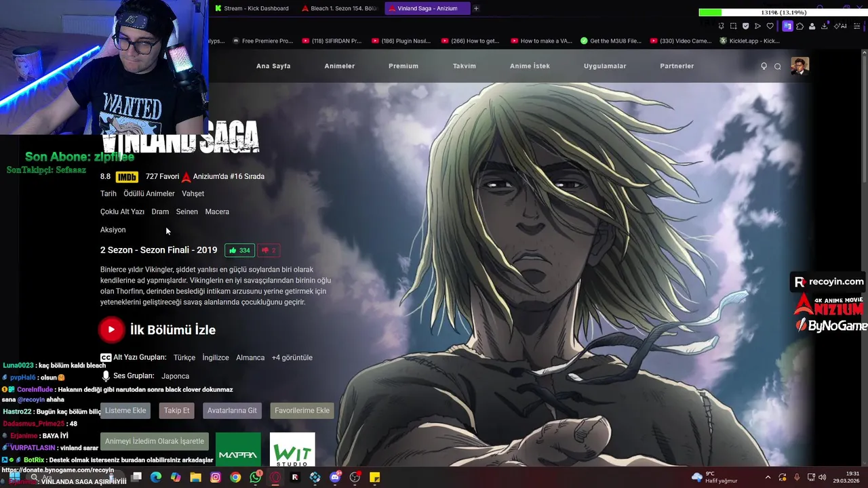Open WhatsApp from the taskbar
The width and height of the screenshot is (868, 488).
[256, 477]
